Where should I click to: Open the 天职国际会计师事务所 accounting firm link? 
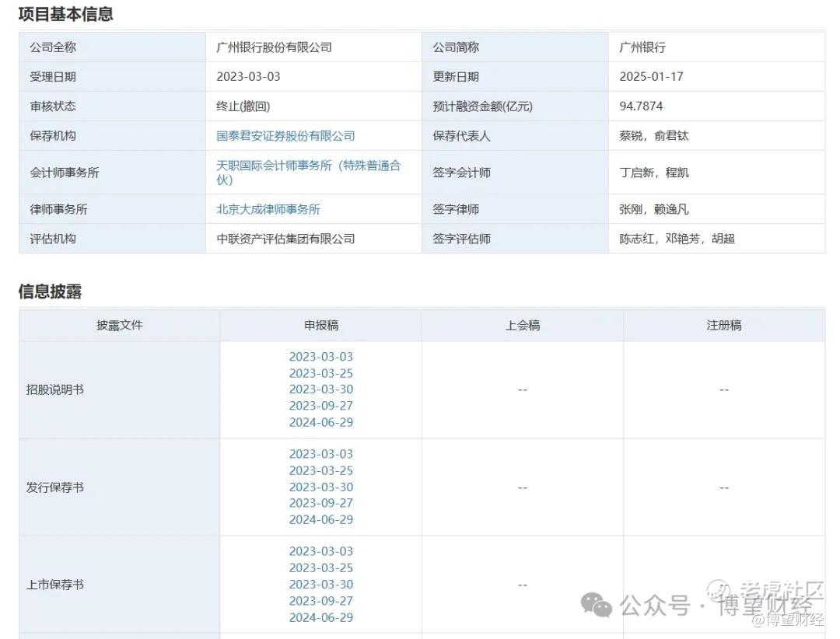[x=309, y=173]
